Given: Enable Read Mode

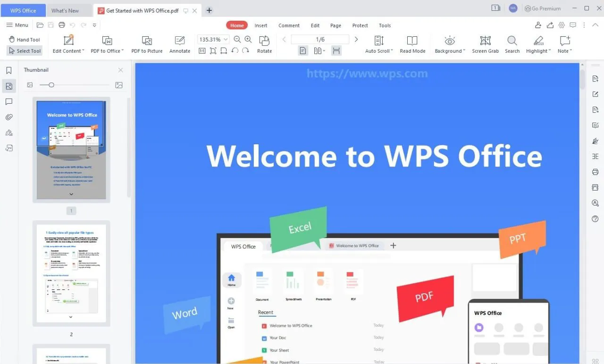Looking at the screenshot, I should click(x=412, y=44).
